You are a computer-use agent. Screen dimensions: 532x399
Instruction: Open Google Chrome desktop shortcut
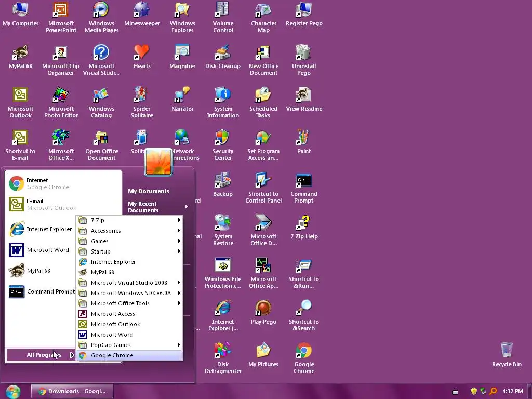click(303, 357)
